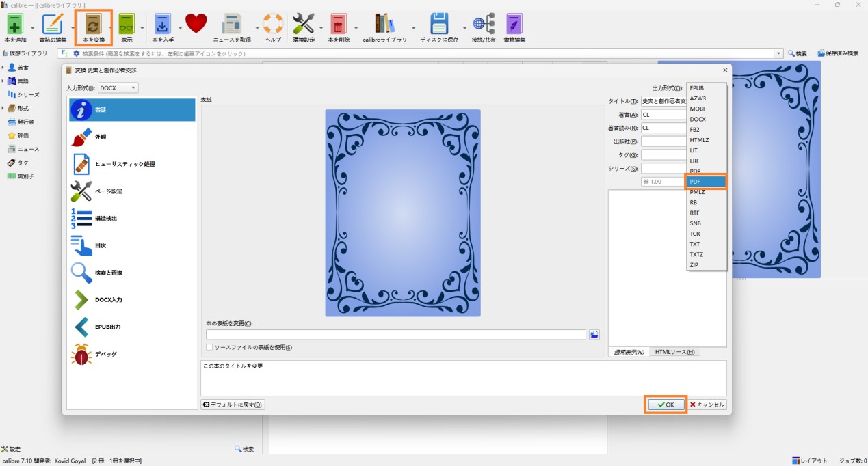Click the 設定 button at bottom left
The width and height of the screenshot is (868, 466).
tap(11, 449)
